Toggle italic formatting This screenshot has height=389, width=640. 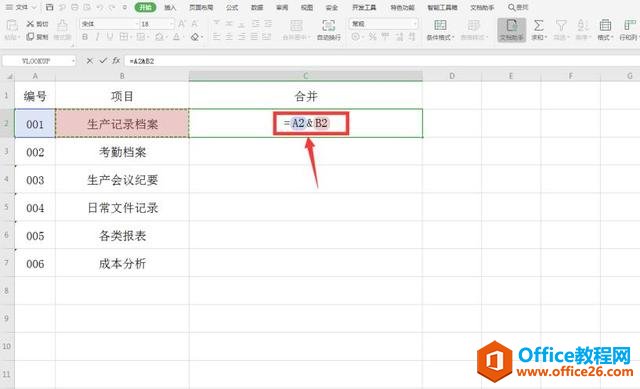click(97, 37)
